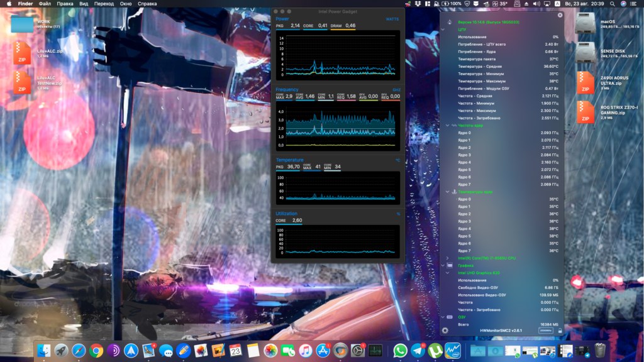Open Photos from the Dock
Screen dimensions: 644x362
(x=270, y=351)
